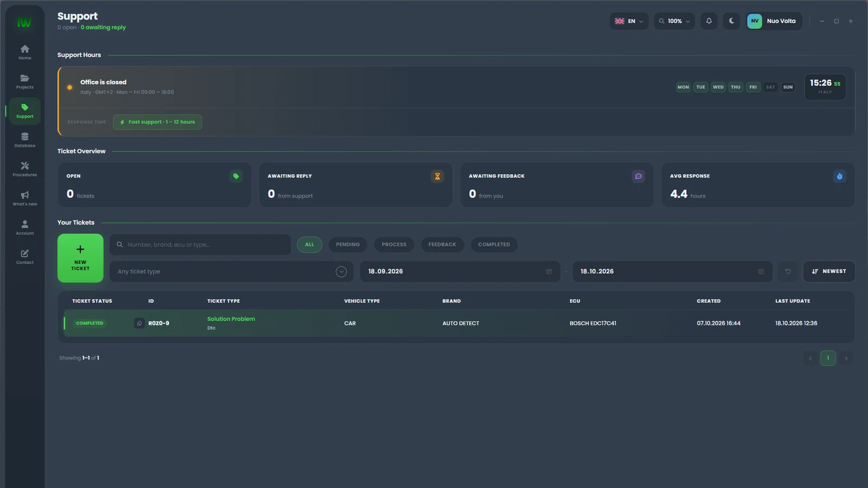The width and height of the screenshot is (868, 488).
Task: Click the MON day badge
Action: (x=683, y=87)
